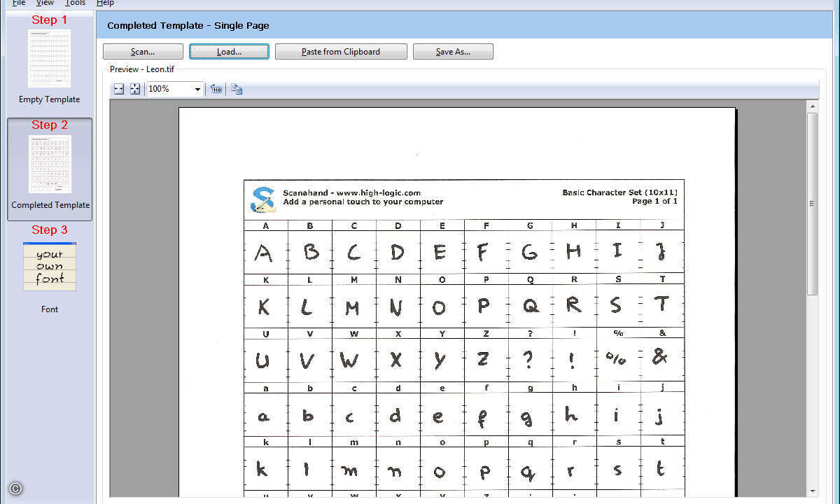Click the 'Font' caption under Step 3
Viewport: 840px width, 504px height.
coord(50,309)
